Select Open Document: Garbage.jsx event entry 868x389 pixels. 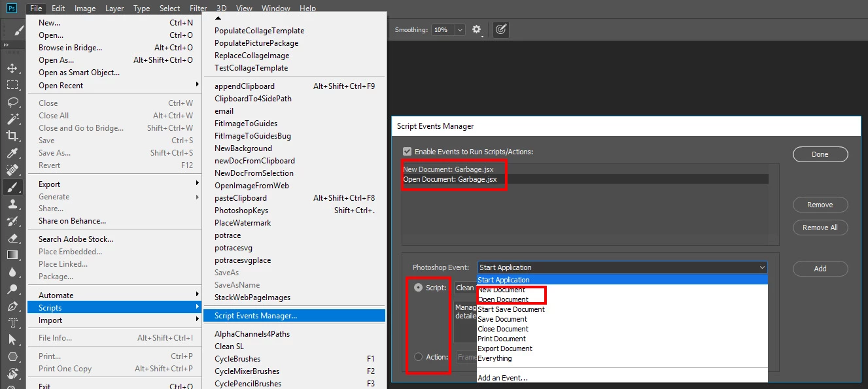coord(585,178)
